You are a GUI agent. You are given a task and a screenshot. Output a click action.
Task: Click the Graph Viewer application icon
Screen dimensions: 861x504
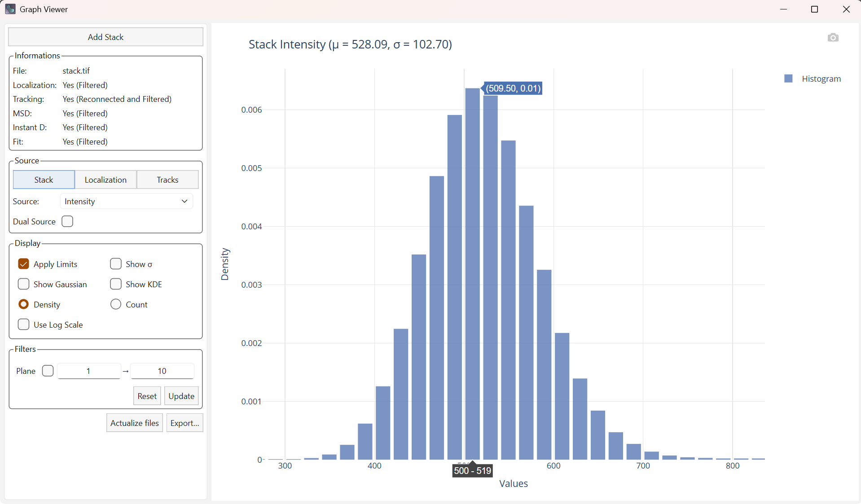coord(10,9)
